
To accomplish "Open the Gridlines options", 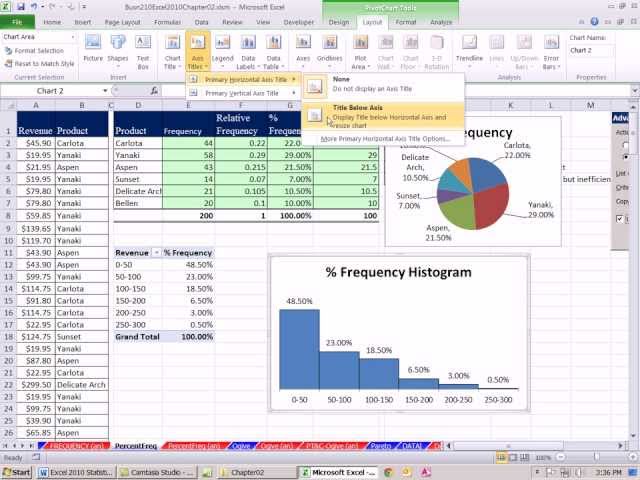I will click(x=329, y=51).
